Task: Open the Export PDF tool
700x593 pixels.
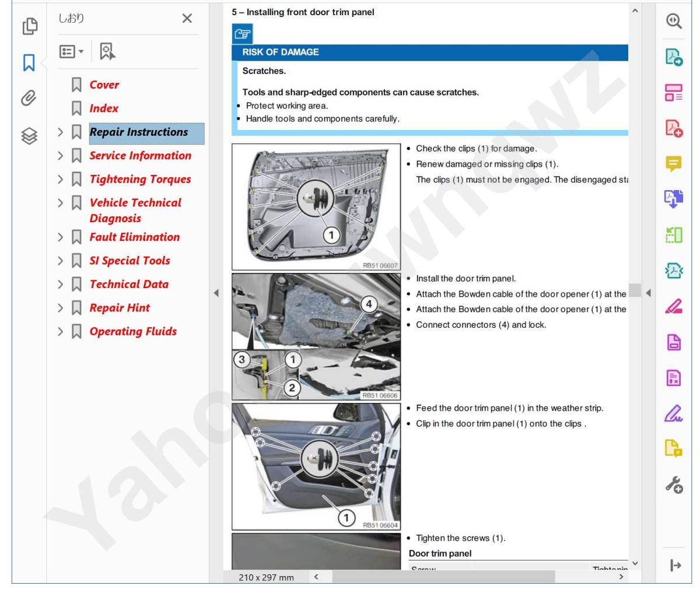Action: 674,57
